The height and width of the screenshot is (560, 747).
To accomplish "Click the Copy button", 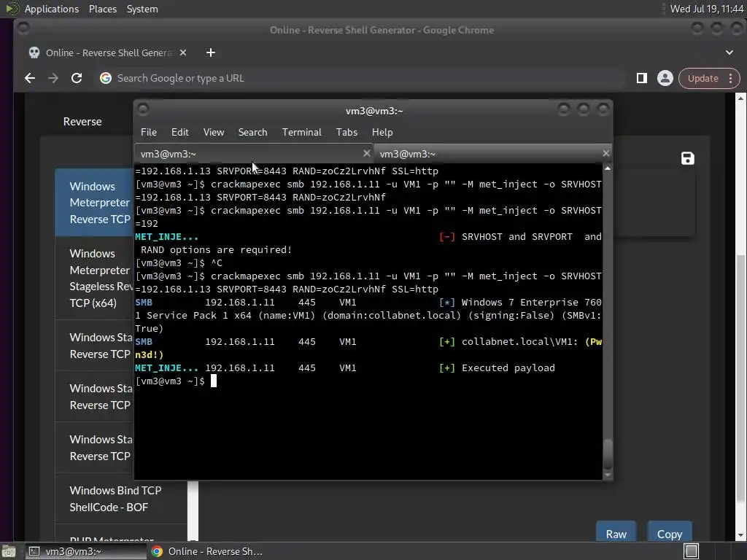I will click(x=670, y=533).
